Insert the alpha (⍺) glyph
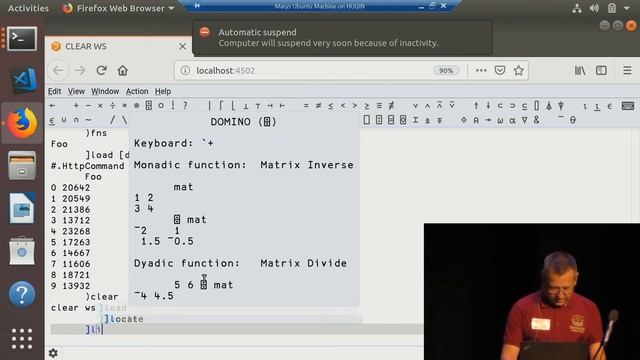 coord(512,120)
